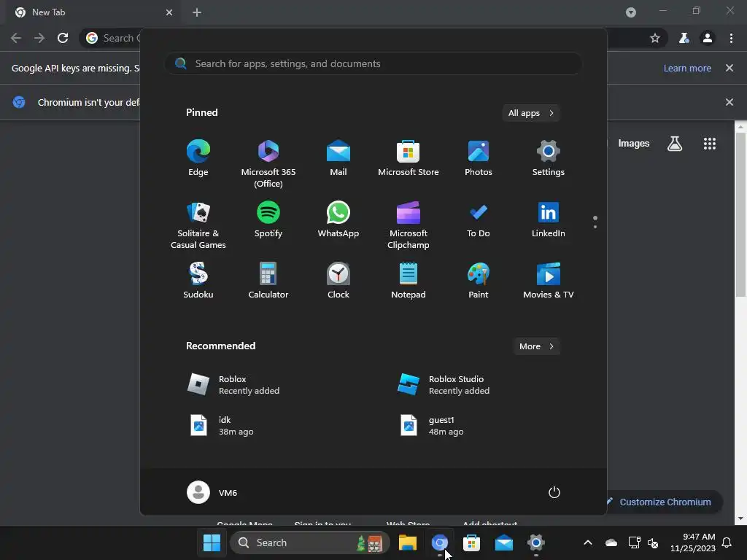This screenshot has height=560, width=747.
Task: Open a new Chromium tab
Action: 197,12
